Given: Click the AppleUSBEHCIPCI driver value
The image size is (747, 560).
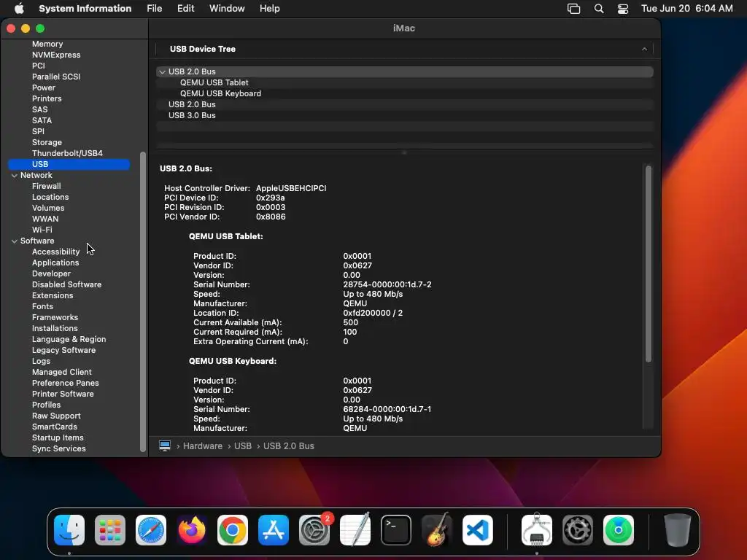Looking at the screenshot, I should (291, 189).
